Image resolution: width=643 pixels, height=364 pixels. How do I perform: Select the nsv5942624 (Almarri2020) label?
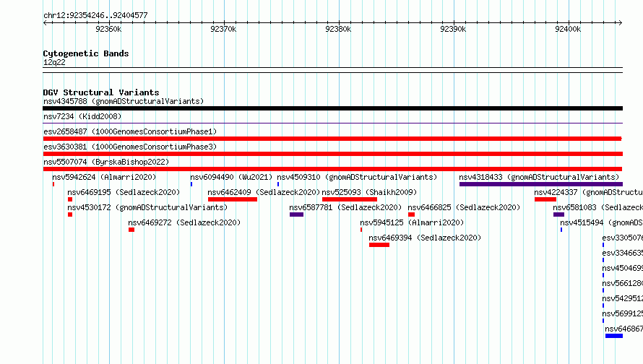[104, 177]
